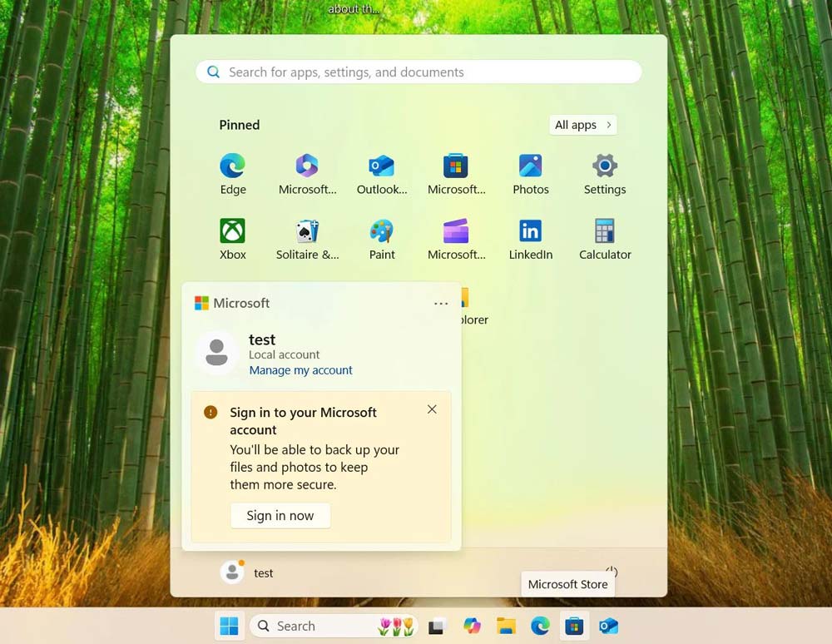Click the Sign in now button
The image size is (832, 644).
click(280, 515)
